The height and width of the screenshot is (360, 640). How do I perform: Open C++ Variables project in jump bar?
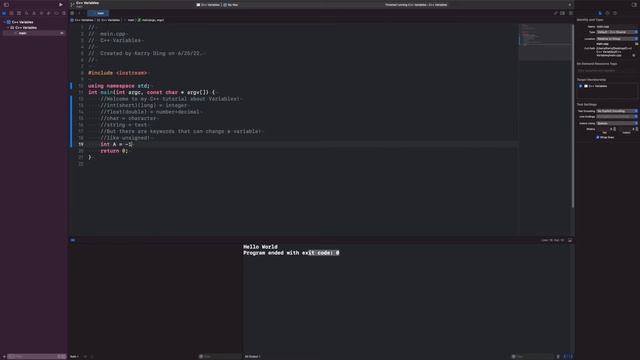[x=82, y=20]
